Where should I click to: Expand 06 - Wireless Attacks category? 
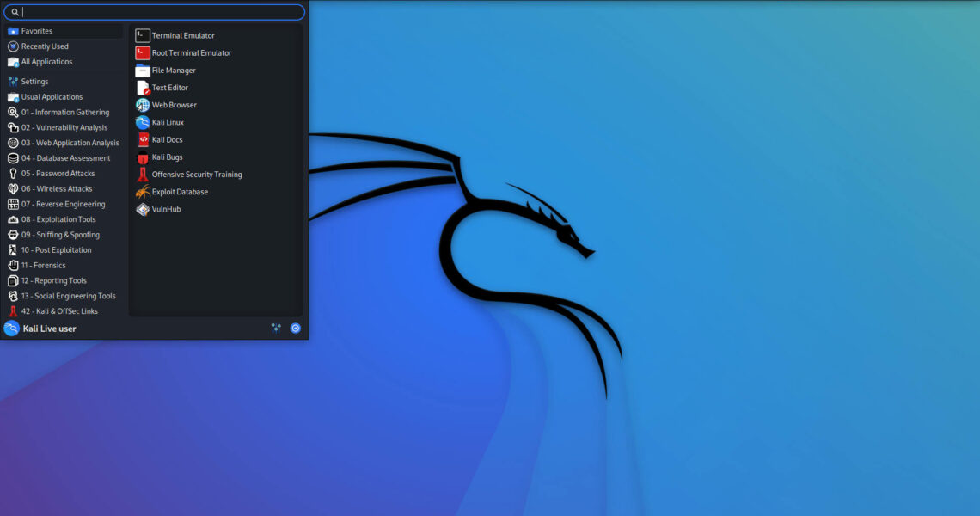[57, 189]
